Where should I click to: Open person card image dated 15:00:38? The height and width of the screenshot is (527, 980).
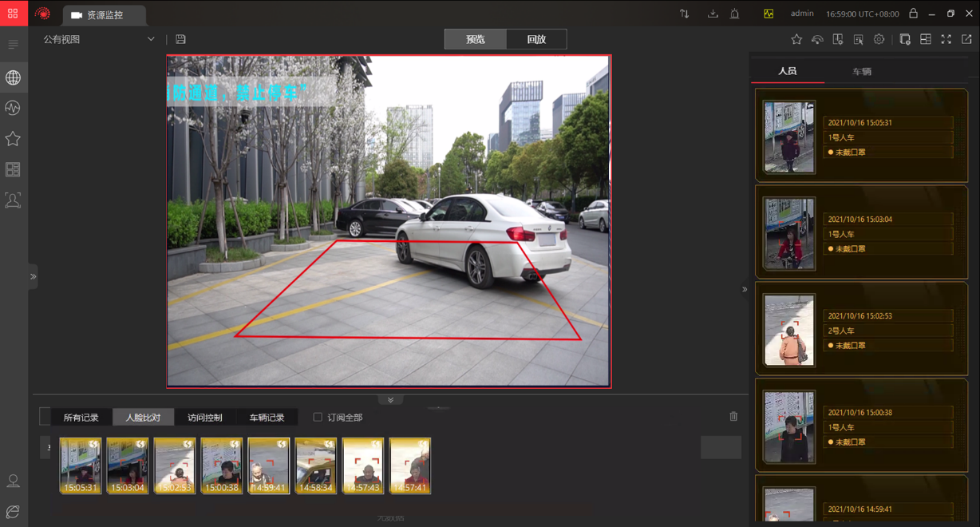[789, 426]
